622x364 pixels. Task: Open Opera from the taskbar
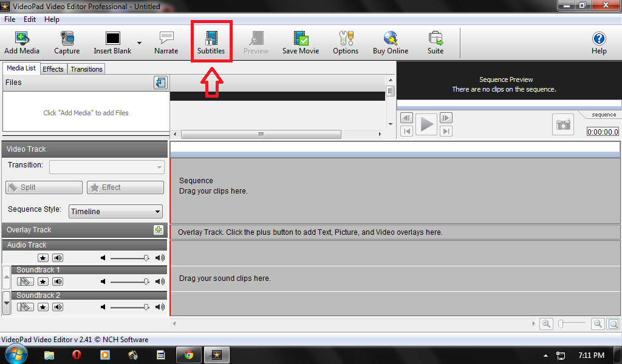[x=77, y=354]
